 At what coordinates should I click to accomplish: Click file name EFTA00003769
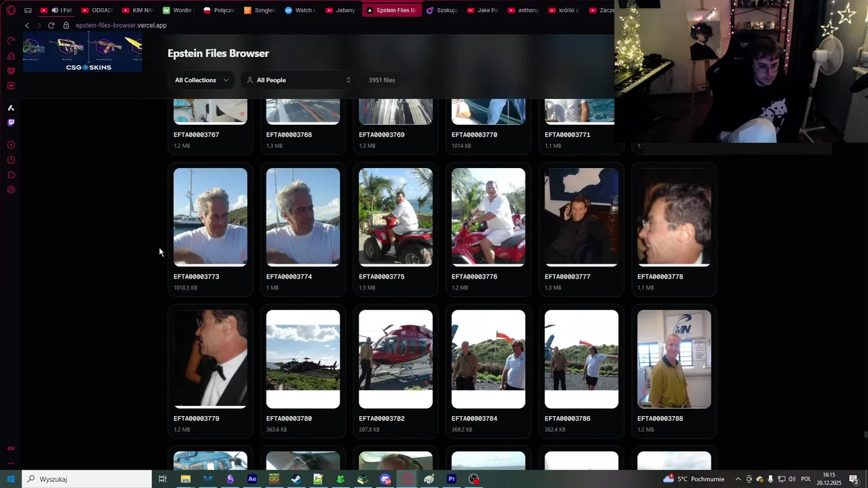pos(382,135)
